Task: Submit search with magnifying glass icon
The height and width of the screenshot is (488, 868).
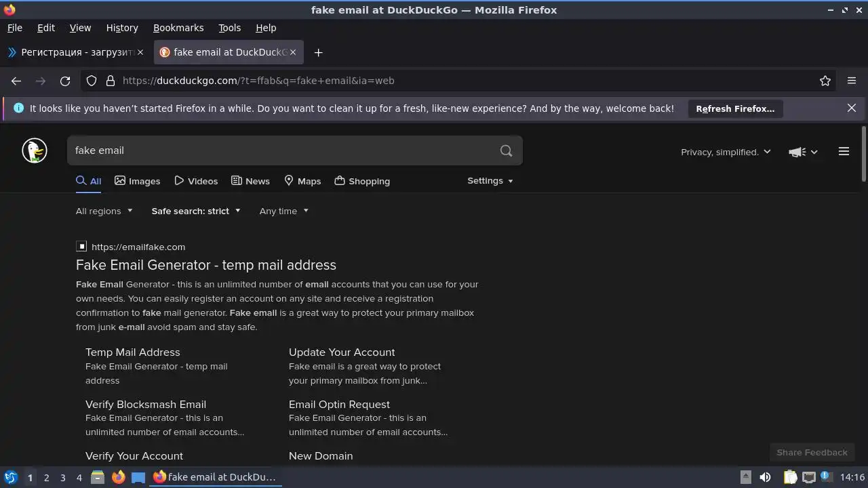Action: (506, 150)
